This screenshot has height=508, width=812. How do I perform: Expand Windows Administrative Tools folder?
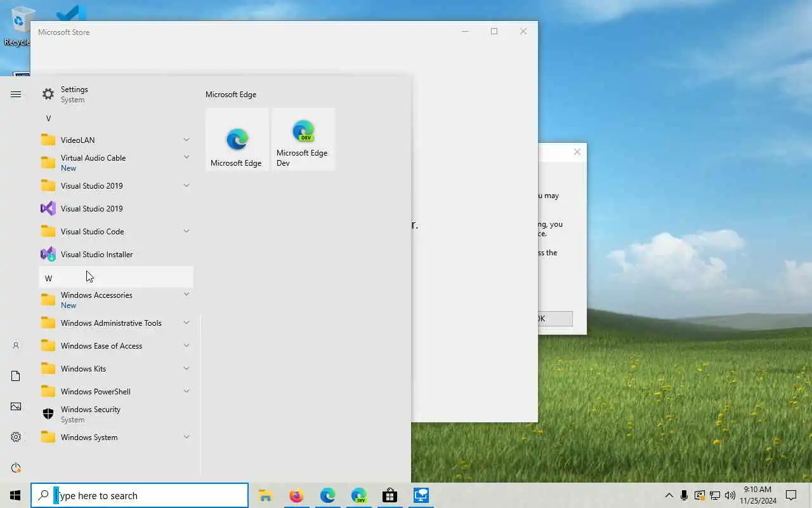click(116, 323)
